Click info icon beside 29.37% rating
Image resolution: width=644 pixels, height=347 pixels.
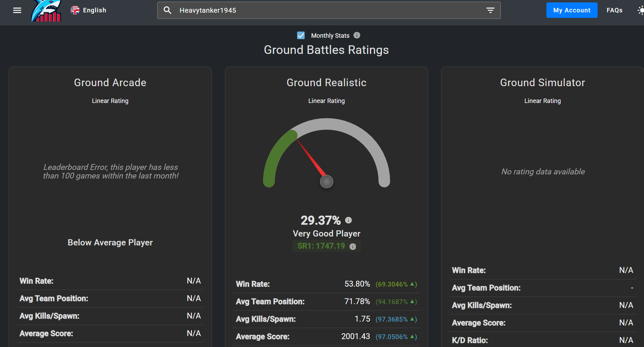[348, 220]
